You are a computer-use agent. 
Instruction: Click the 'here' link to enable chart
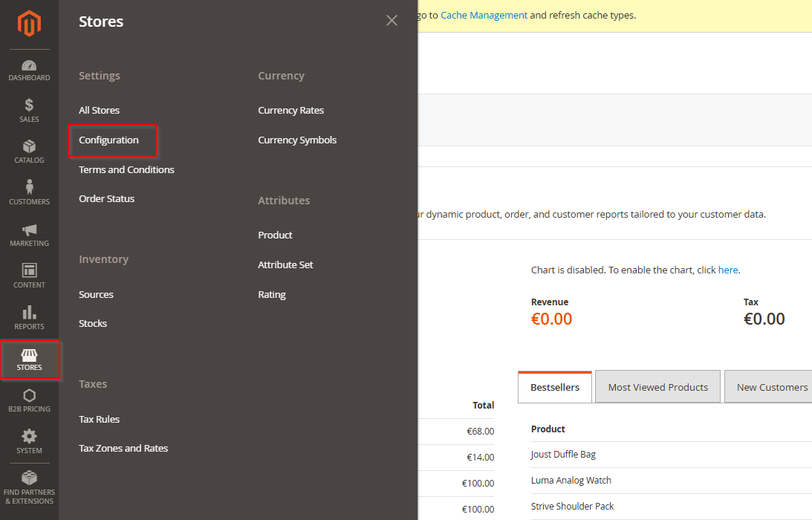click(x=727, y=270)
